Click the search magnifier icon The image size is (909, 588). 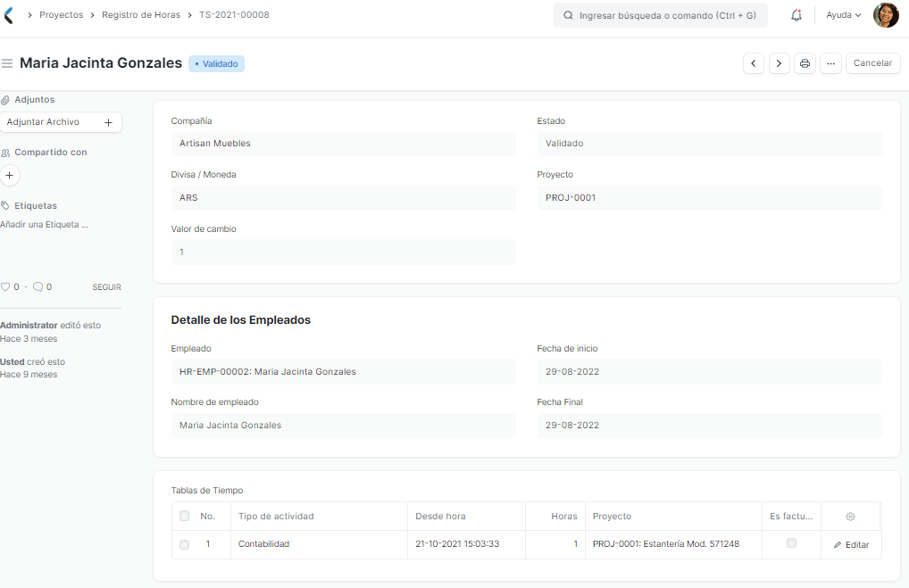[x=568, y=16]
